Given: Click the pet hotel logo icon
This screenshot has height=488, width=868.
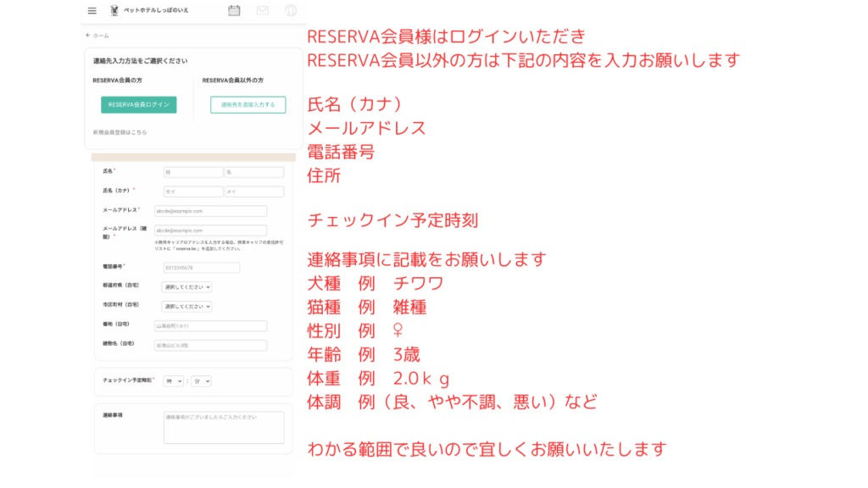Looking at the screenshot, I should point(114,11).
